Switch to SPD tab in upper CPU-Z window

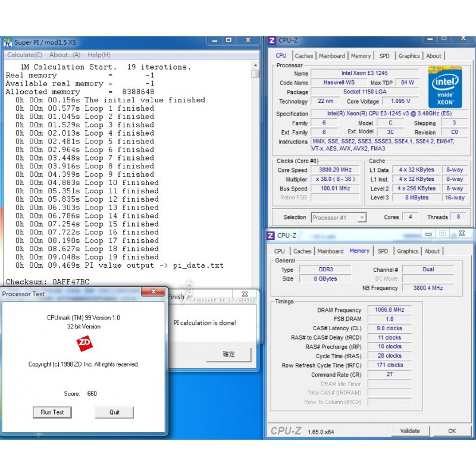click(384, 56)
